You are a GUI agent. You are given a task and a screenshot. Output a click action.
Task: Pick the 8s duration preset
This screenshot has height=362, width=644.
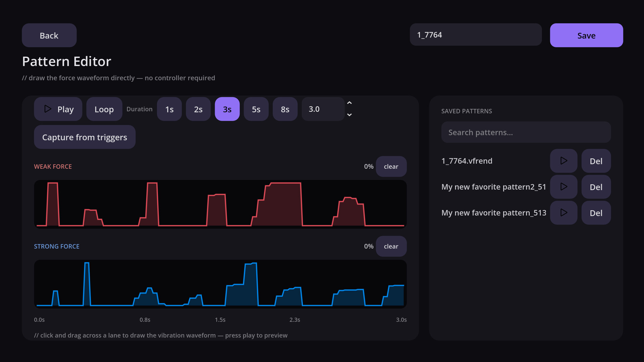point(285,109)
